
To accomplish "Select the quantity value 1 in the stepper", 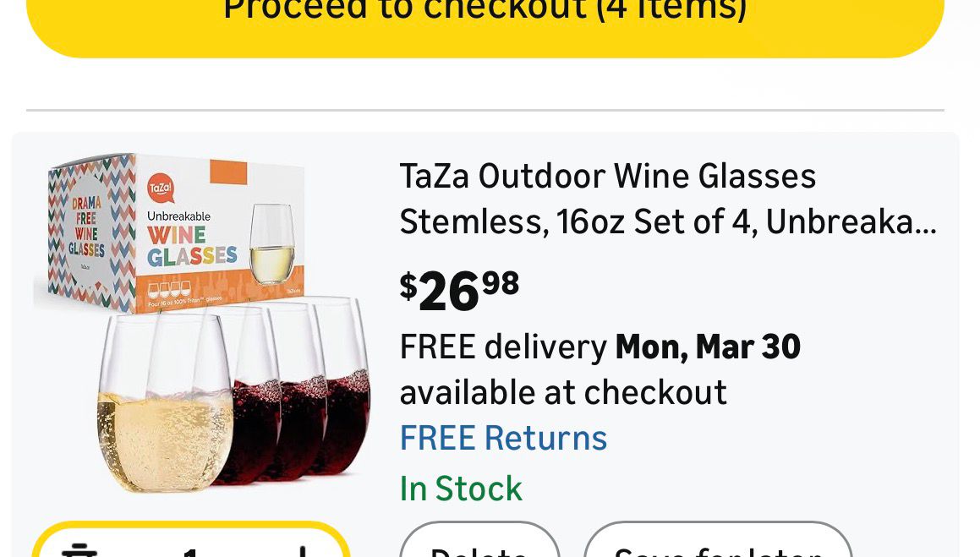I will click(190, 550).
